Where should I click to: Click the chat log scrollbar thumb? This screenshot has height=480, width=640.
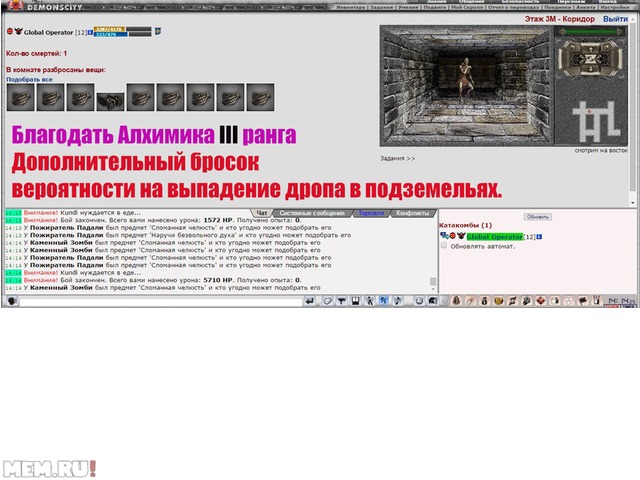(x=433, y=281)
